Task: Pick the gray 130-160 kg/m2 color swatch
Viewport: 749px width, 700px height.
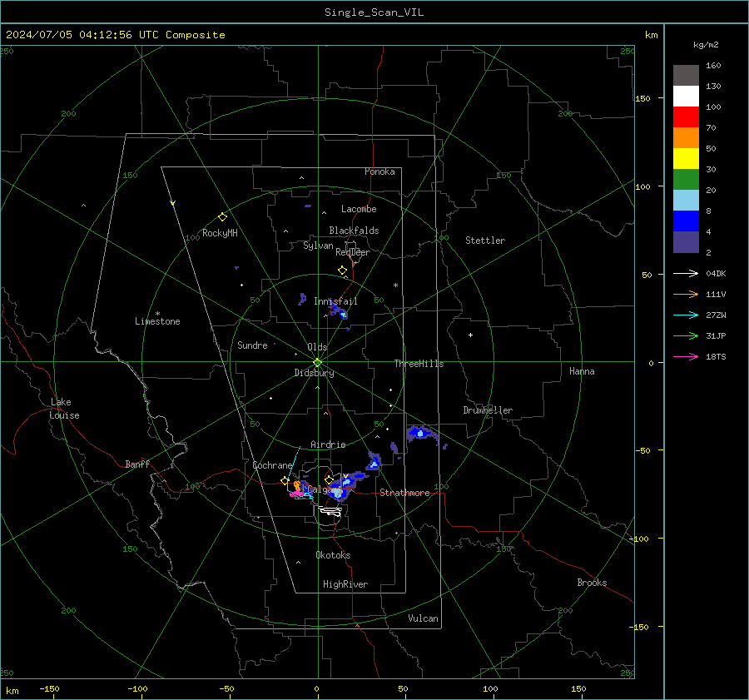Action: [x=686, y=76]
